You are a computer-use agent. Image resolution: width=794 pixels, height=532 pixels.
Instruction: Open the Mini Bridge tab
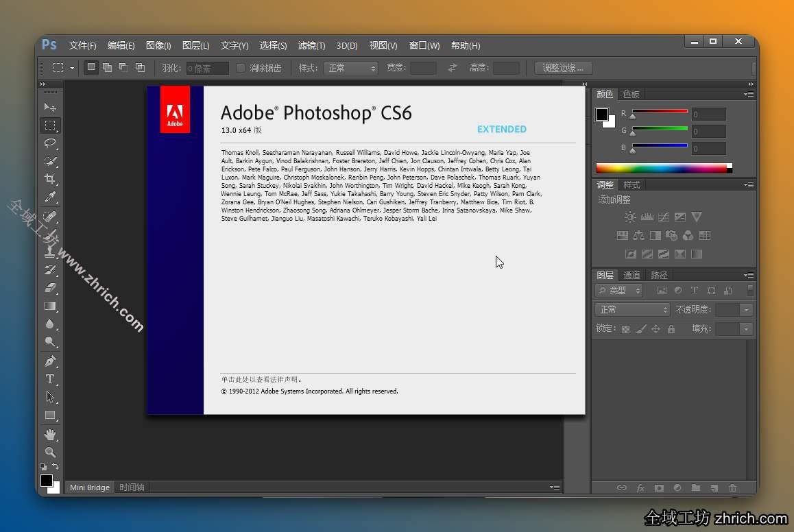[90, 487]
